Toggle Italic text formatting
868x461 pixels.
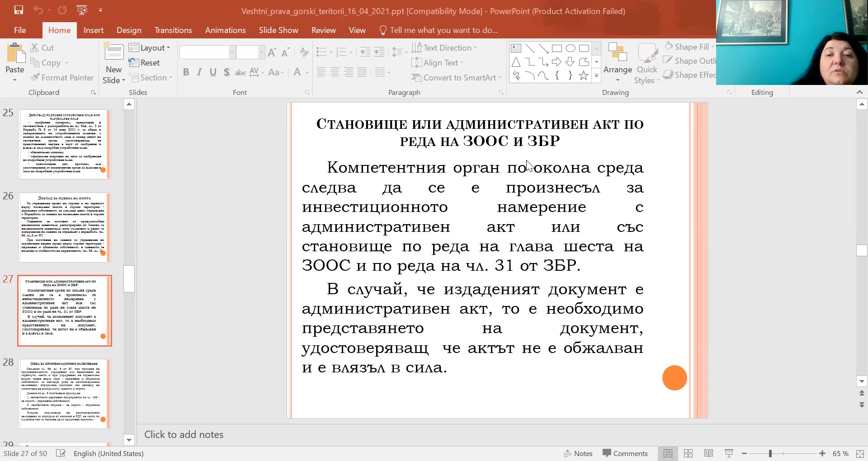199,72
